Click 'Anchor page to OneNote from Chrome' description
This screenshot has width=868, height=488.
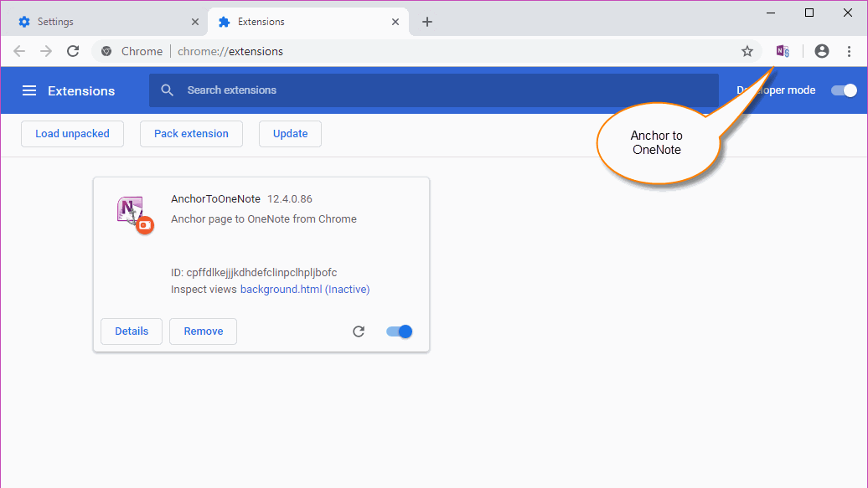pos(264,219)
